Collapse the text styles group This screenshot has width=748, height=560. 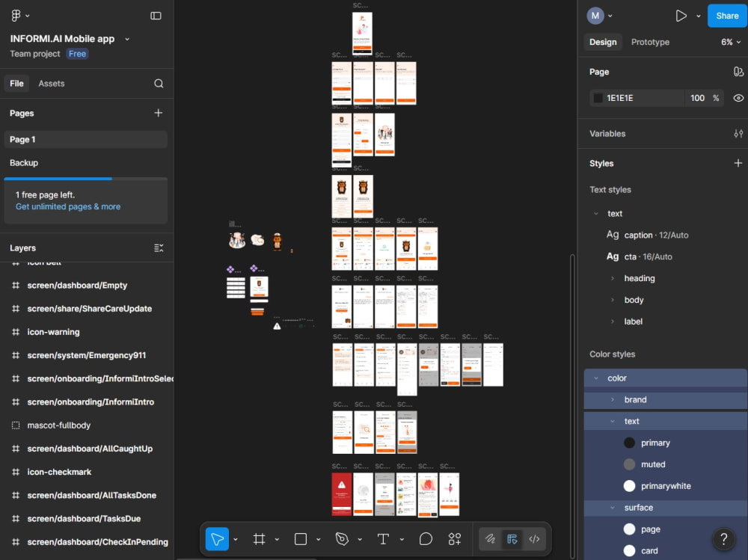596,214
